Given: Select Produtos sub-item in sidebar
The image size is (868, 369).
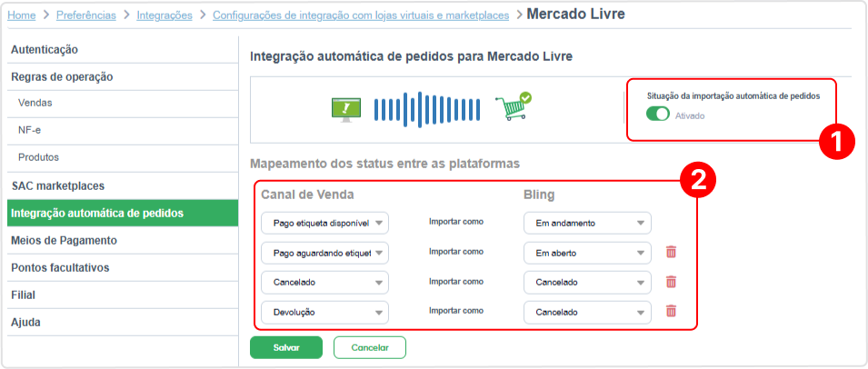Looking at the screenshot, I should click(x=123, y=157).
